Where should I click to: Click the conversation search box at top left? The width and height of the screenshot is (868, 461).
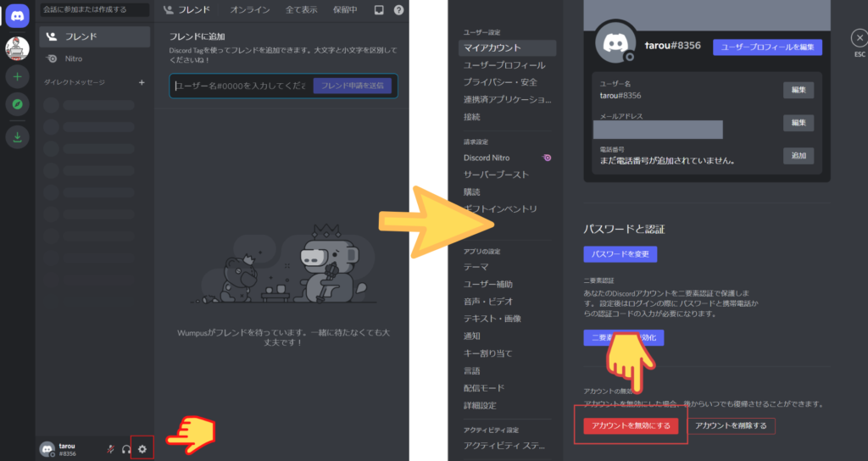coord(95,9)
